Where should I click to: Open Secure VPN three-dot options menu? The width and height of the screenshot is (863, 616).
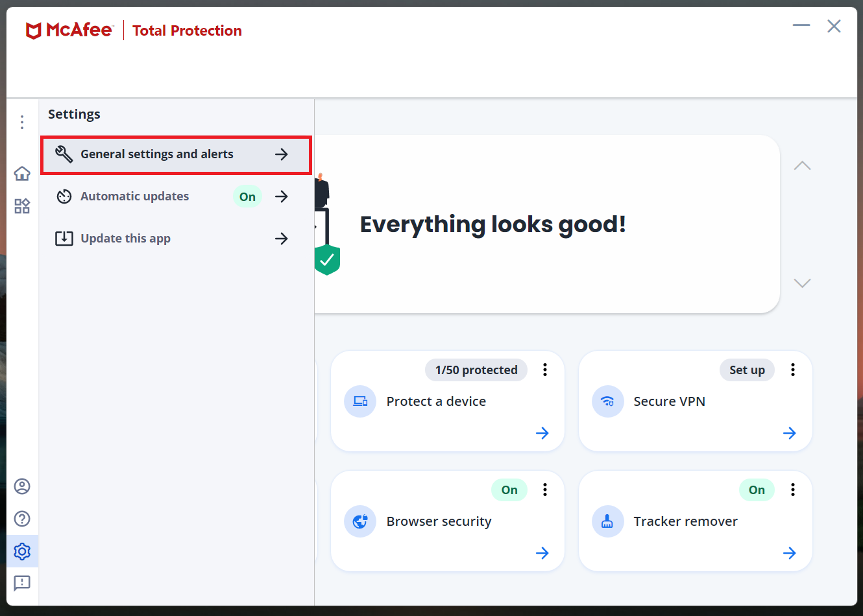coord(792,370)
